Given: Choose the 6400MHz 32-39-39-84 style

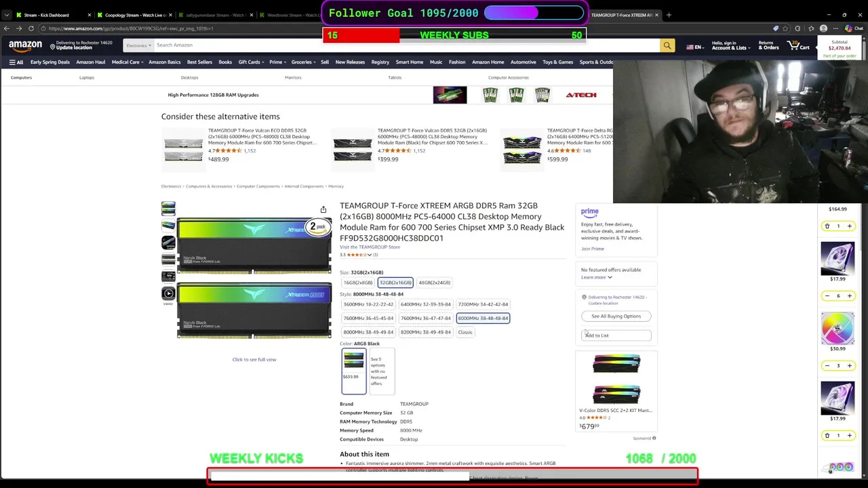Looking at the screenshot, I should [x=426, y=304].
